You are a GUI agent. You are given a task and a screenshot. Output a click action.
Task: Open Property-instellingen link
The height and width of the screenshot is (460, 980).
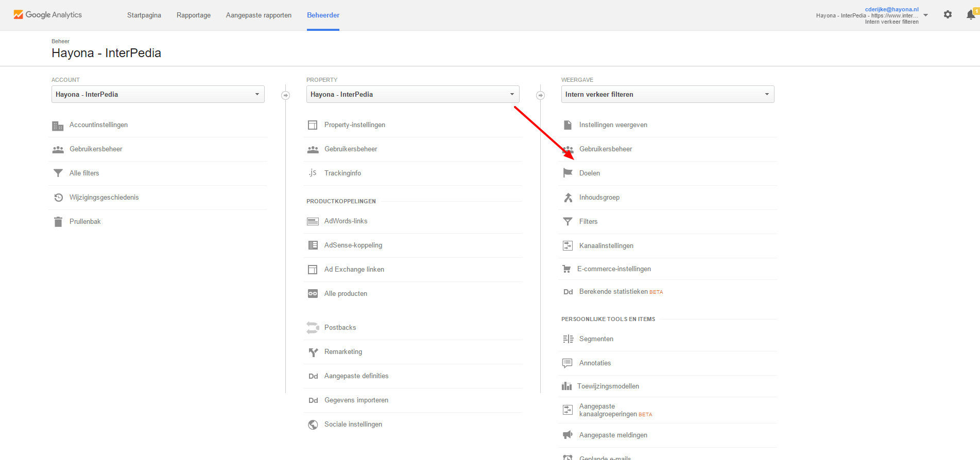coord(355,125)
